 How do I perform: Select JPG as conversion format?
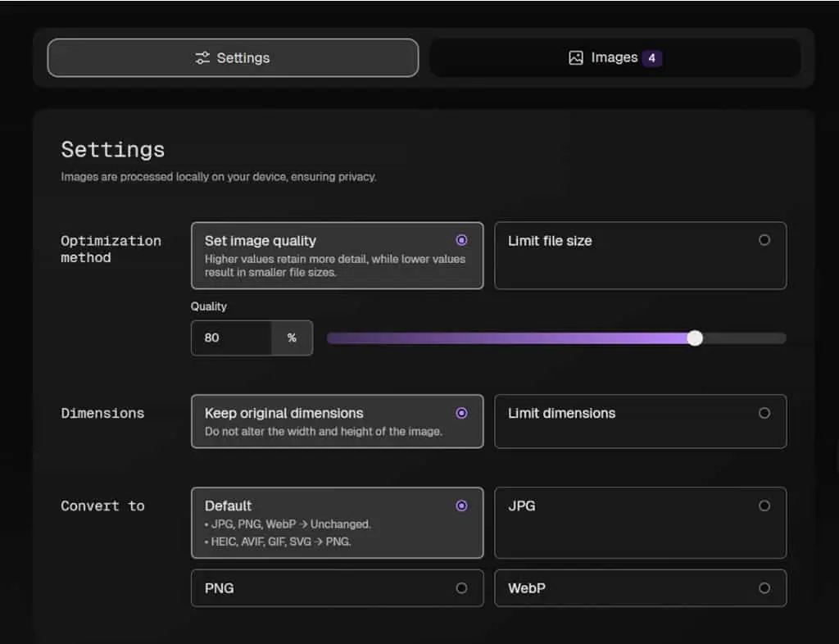(641, 523)
